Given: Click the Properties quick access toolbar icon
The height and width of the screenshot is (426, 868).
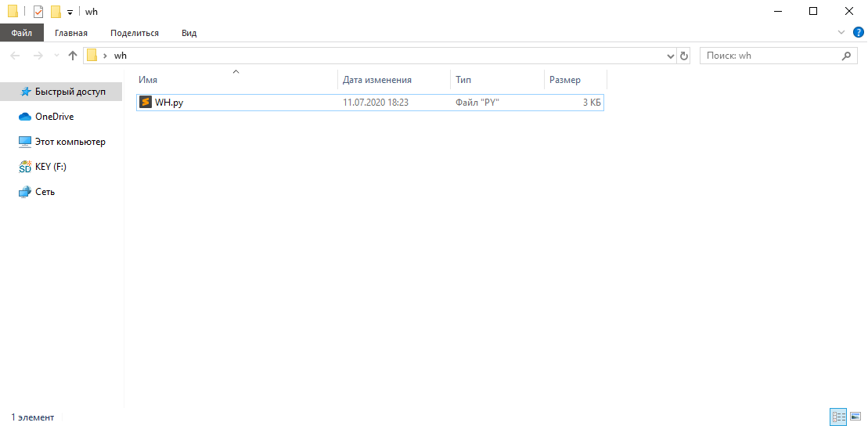Looking at the screenshot, I should [x=38, y=12].
